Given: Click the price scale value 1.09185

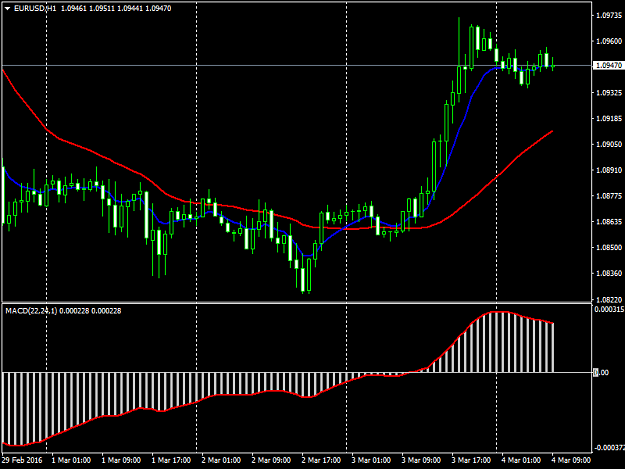Looking at the screenshot, I should tap(609, 118).
